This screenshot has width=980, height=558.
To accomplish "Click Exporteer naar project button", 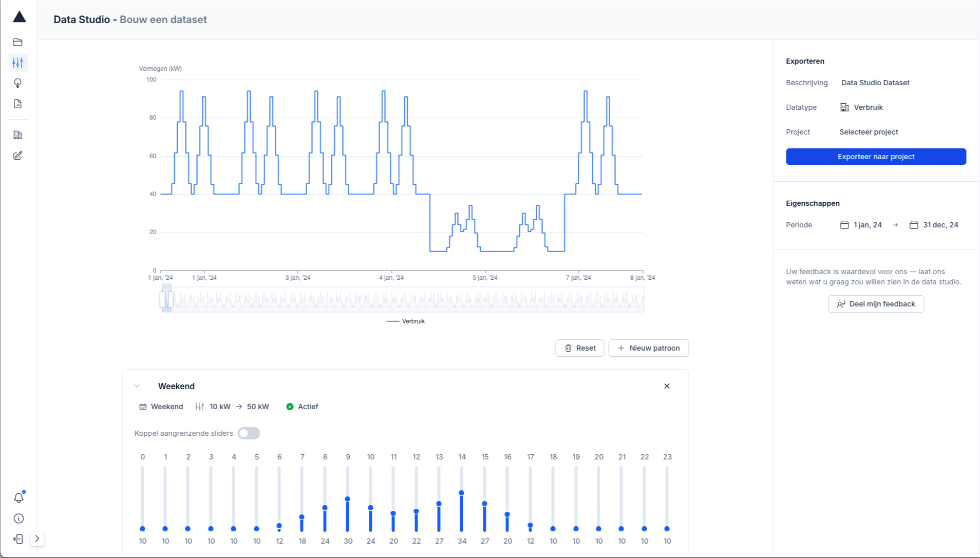I will coord(876,157).
